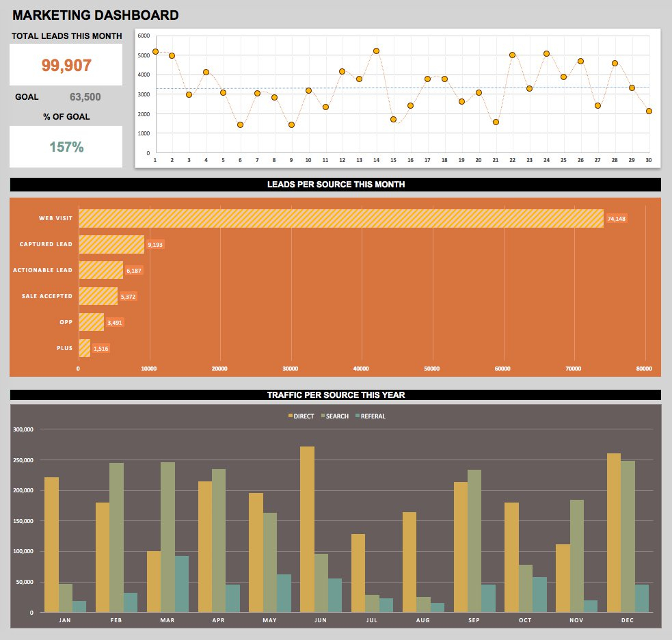The image size is (672, 640).
Task: Click the TOTAL LEADS THIS MONTH label
Action: [x=66, y=36]
